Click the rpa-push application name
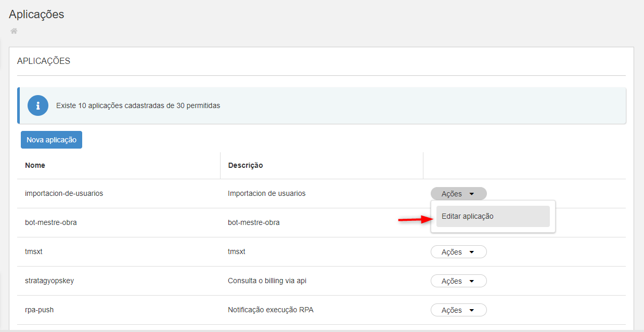This screenshot has width=644, height=332. 40,310
